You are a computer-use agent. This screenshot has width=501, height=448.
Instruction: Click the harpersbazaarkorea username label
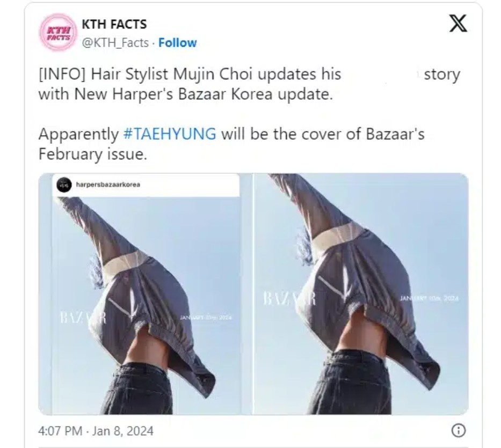click(x=108, y=185)
